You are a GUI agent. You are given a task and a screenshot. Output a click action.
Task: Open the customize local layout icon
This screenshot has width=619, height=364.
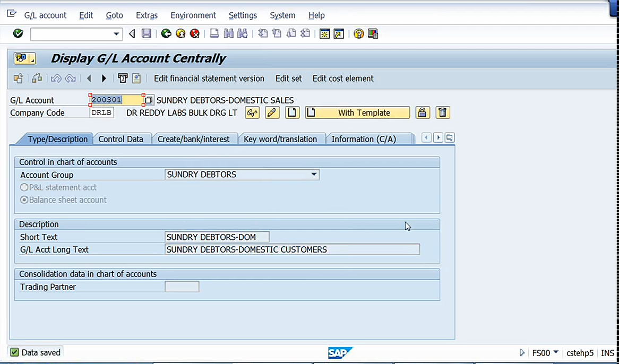coord(373,33)
